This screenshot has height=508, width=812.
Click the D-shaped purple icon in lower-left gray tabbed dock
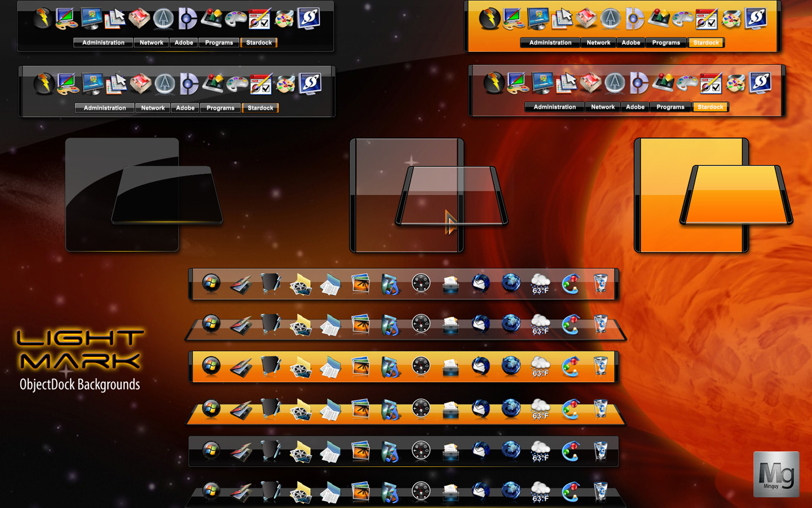(x=188, y=84)
